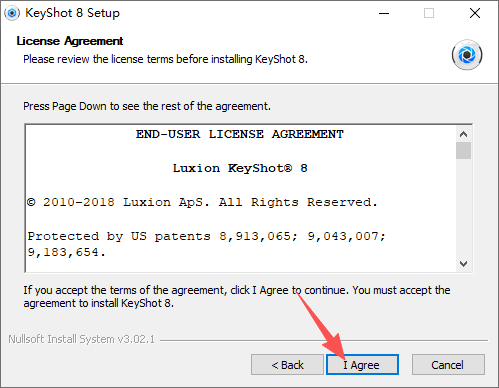Click the license scrollbar down arrow
499x388 pixels.
463,264
